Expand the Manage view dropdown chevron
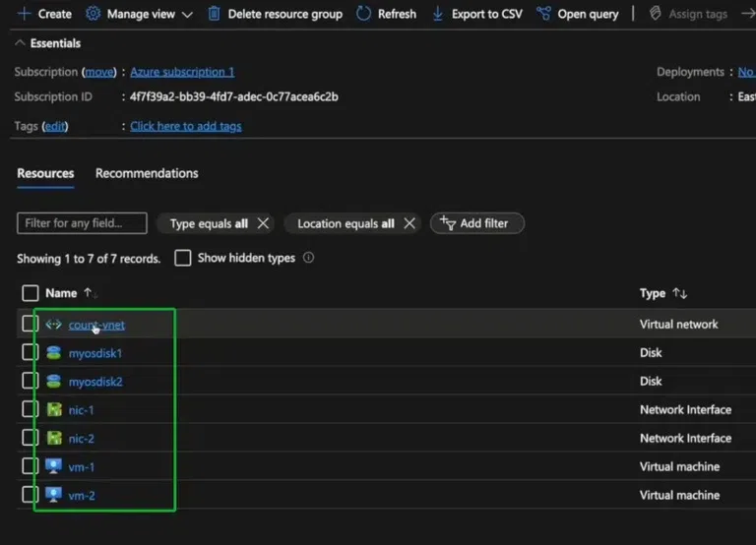 point(187,15)
